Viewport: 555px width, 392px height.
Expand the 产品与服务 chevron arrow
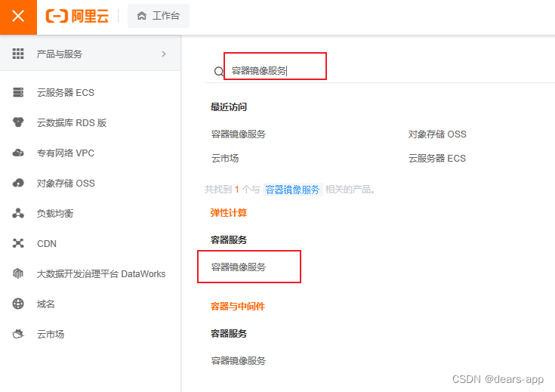(x=164, y=54)
